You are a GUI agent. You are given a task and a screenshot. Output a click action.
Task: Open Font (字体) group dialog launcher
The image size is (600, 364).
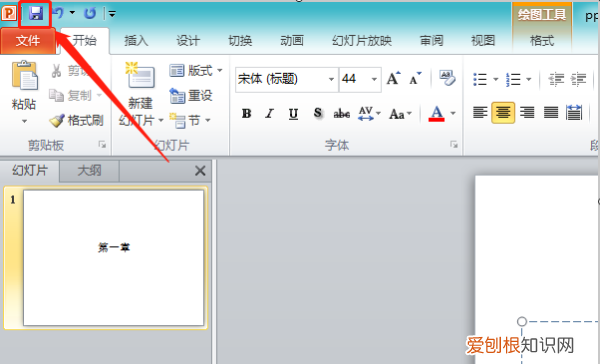pos(454,144)
